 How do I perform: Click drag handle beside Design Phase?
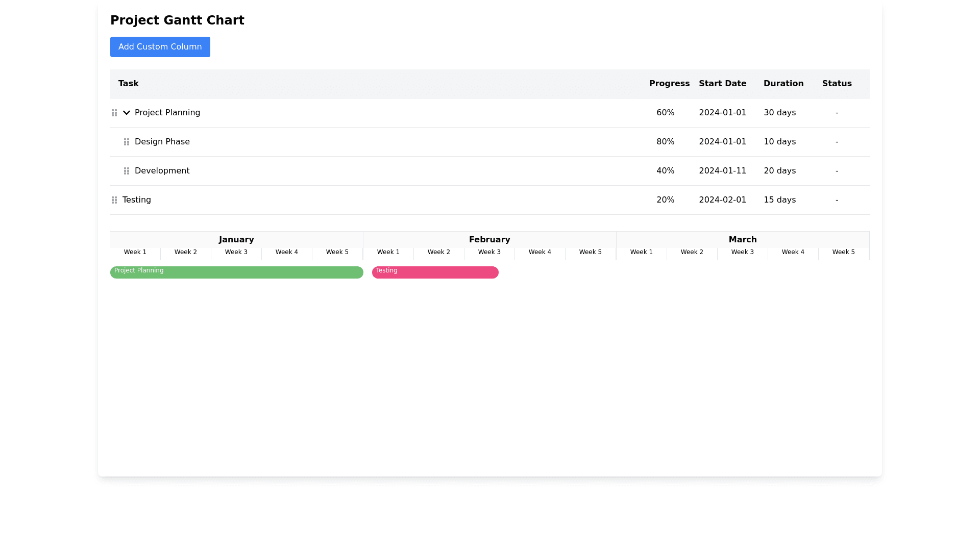[127, 142]
